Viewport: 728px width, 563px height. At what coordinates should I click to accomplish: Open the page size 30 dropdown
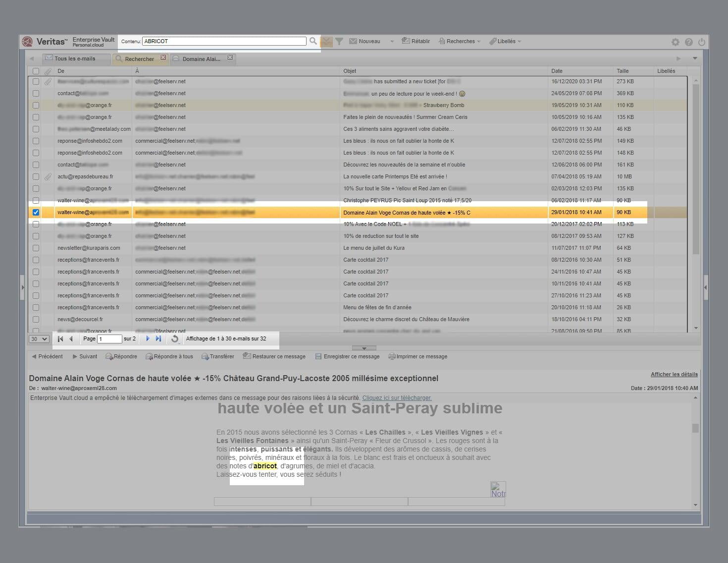pyautogui.click(x=39, y=339)
